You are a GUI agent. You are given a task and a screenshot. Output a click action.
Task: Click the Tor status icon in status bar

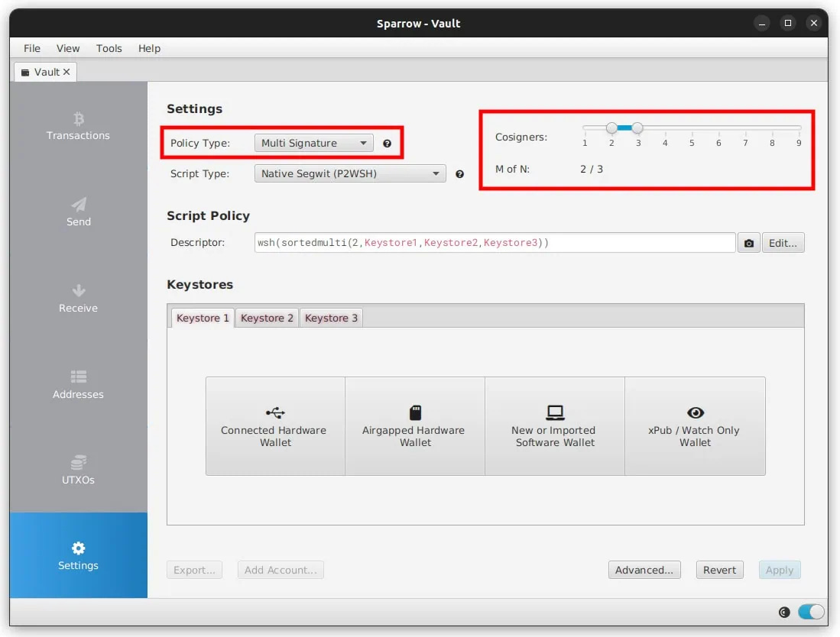click(783, 613)
